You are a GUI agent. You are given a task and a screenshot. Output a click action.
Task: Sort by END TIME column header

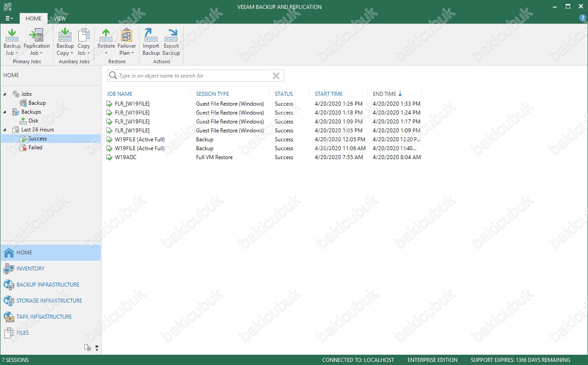click(384, 94)
